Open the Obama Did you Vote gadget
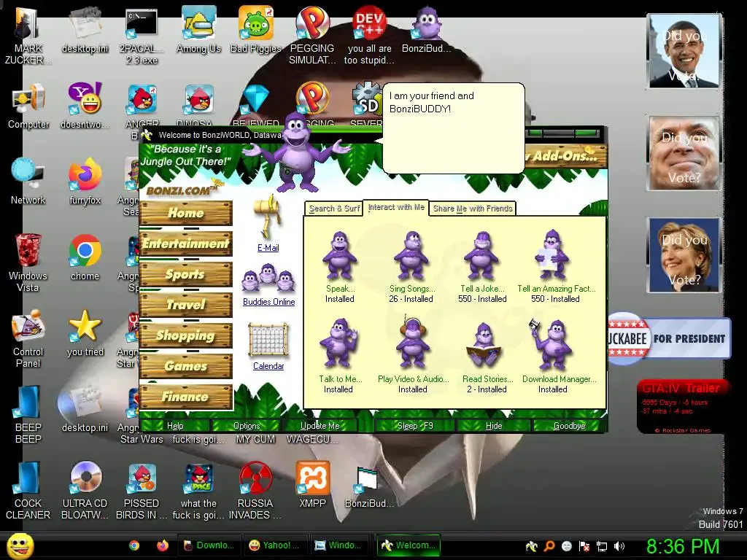 (x=684, y=51)
